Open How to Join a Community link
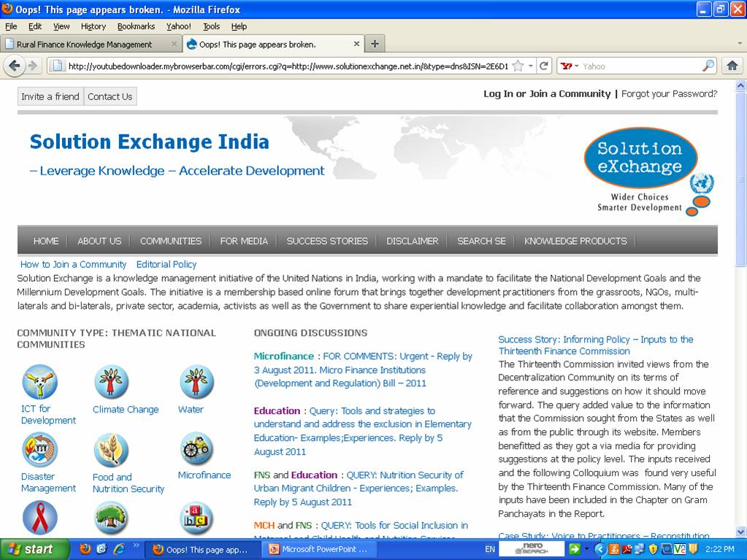 tap(73, 264)
